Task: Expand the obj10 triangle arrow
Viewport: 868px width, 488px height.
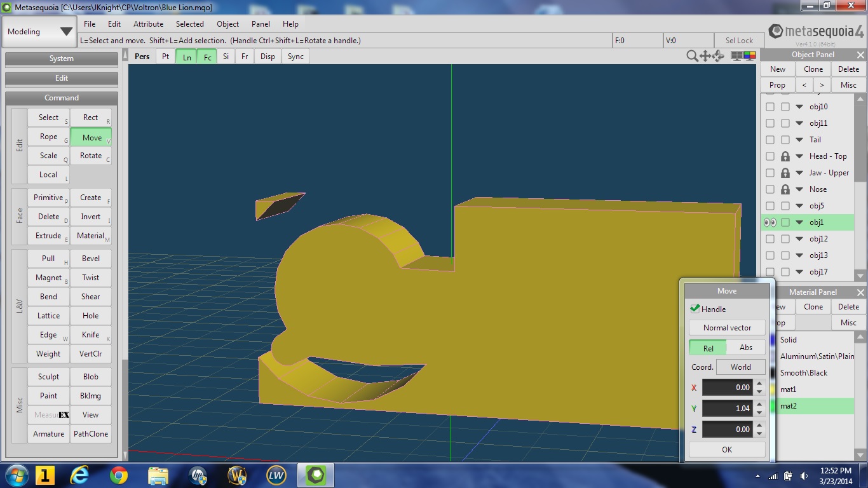Action: (799, 107)
